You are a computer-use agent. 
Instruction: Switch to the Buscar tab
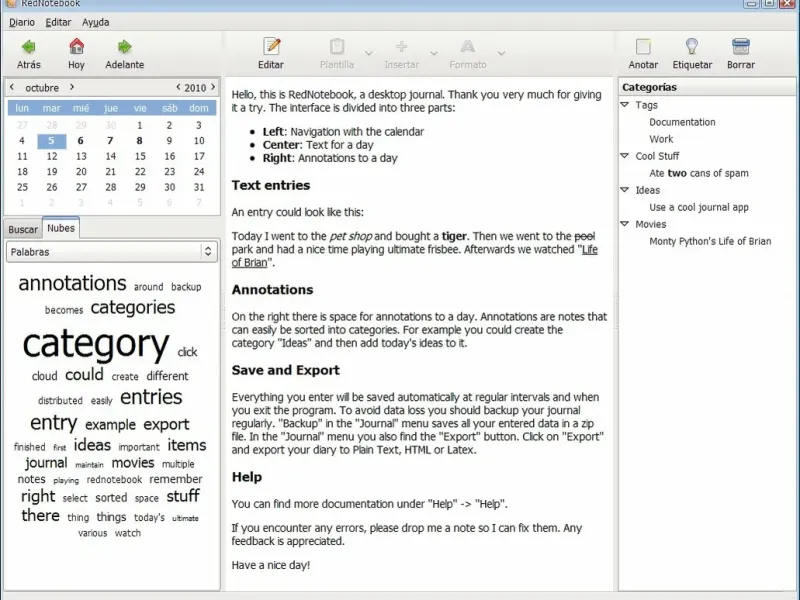click(x=23, y=229)
